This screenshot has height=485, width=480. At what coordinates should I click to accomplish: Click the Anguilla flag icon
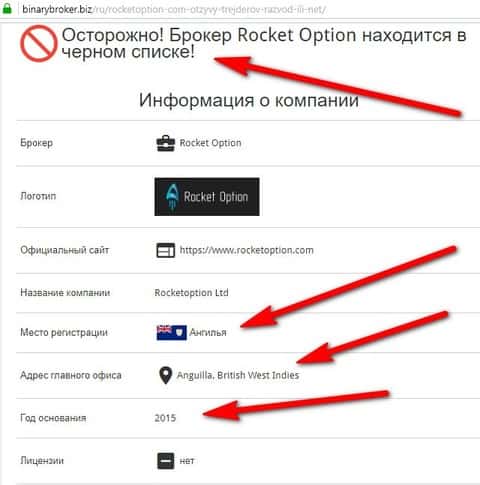point(171,332)
